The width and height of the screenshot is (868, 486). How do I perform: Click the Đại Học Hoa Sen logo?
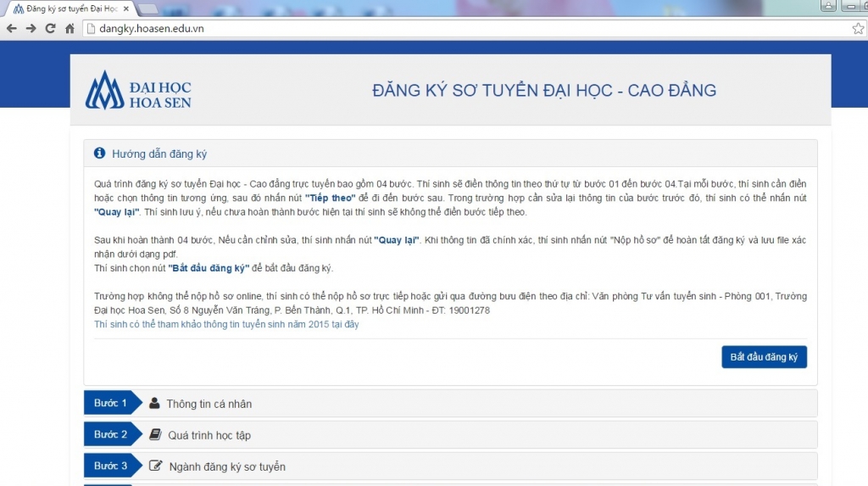138,90
